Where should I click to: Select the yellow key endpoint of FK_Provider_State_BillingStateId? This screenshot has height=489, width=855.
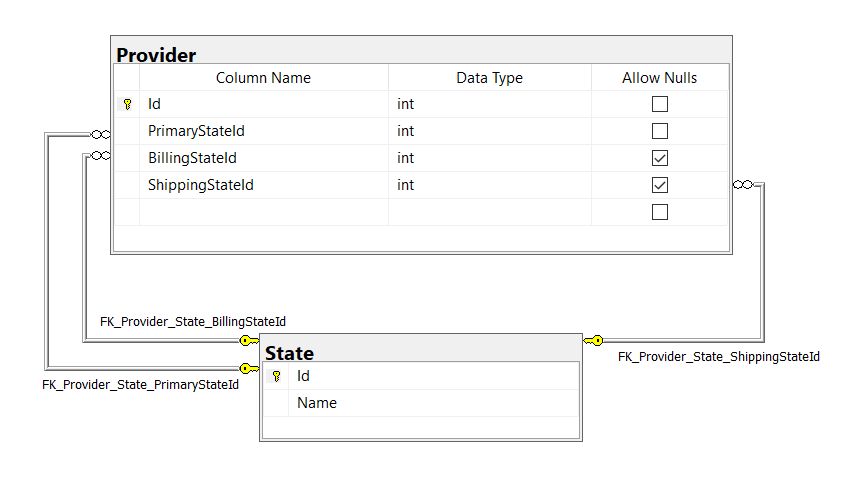[247, 340]
